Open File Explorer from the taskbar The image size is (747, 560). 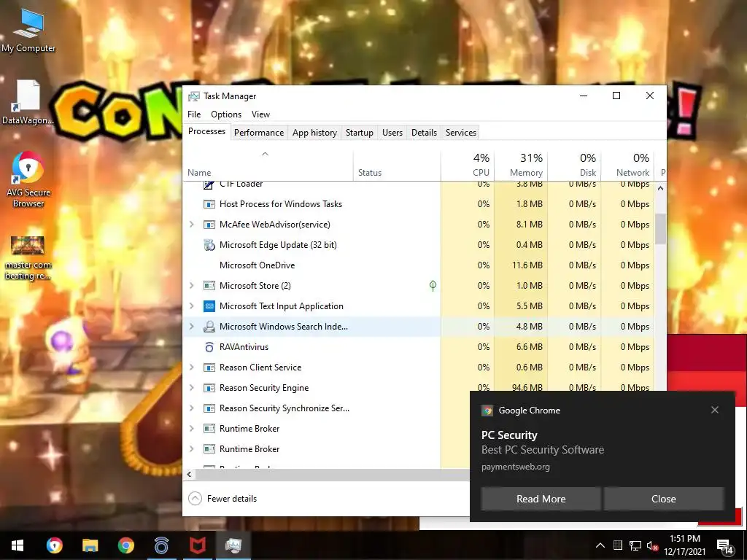[x=90, y=545]
